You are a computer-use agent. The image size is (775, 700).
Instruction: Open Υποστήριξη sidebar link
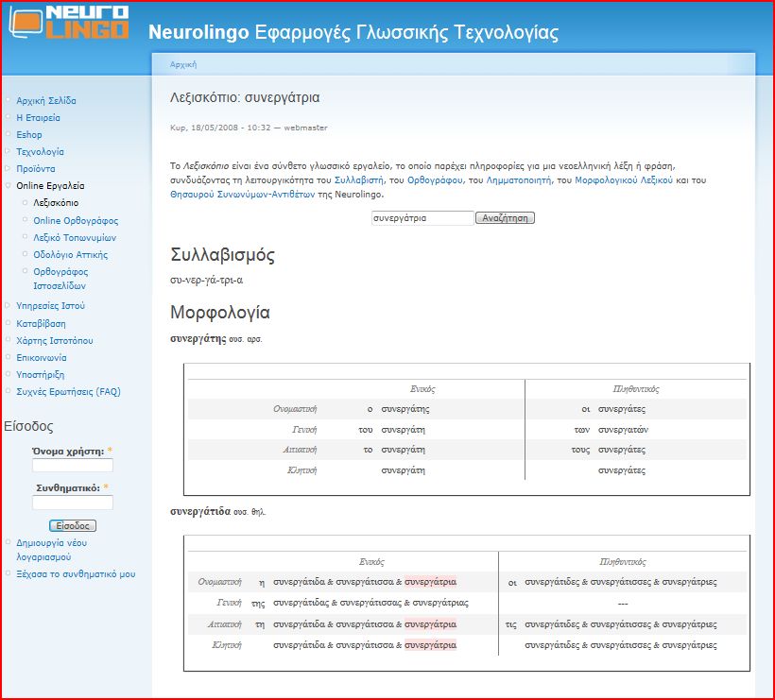pyautogui.click(x=40, y=374)
